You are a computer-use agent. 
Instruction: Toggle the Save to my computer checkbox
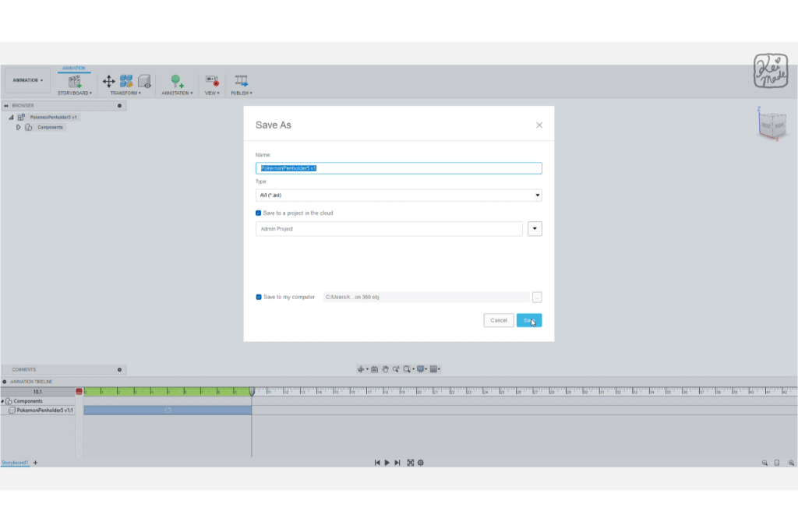click(x=259, y=297)
